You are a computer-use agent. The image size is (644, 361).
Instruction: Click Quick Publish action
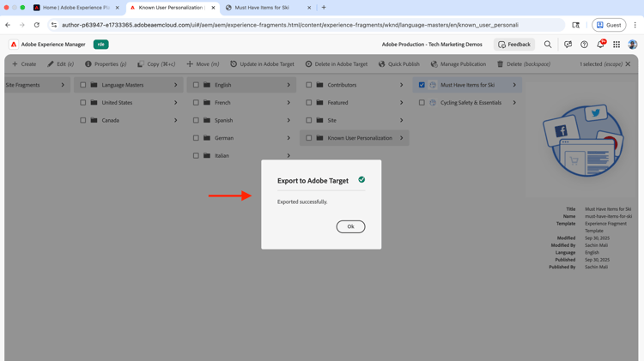point(399,64)
